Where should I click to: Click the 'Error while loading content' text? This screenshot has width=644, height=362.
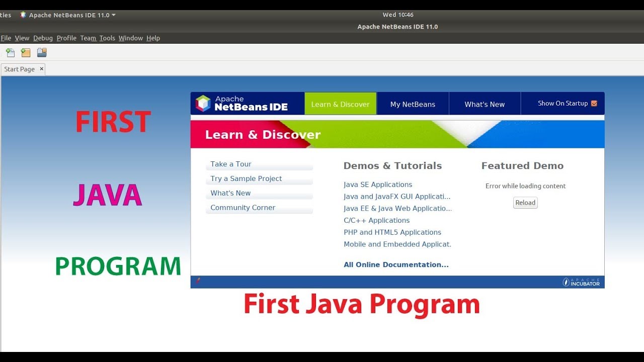click(525, 186)
